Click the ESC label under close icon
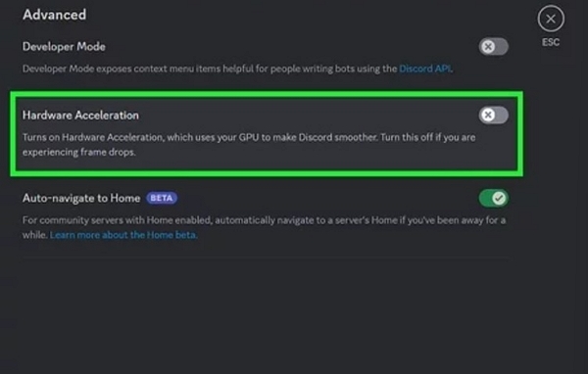 click(551, 42)
